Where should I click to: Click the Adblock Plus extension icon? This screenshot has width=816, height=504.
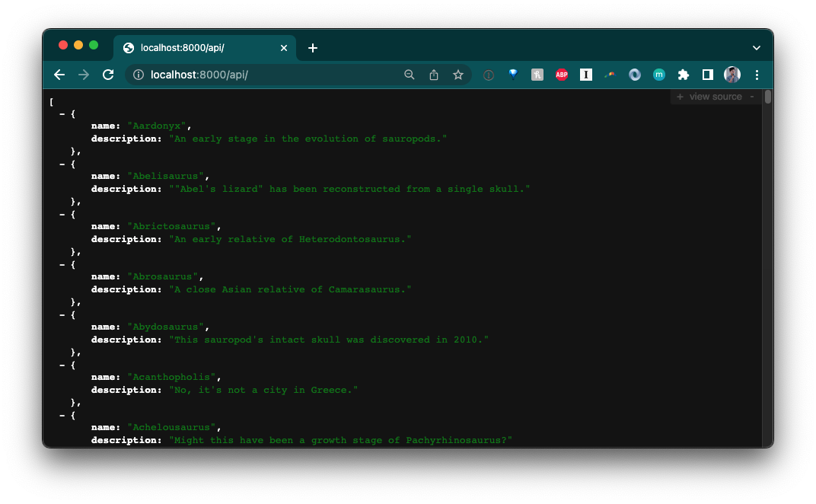562,75
